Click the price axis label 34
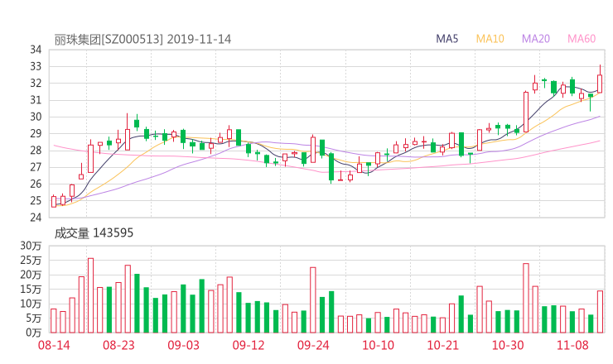The image size is (613, 364). pyautogui.click(x=36, y=50)
